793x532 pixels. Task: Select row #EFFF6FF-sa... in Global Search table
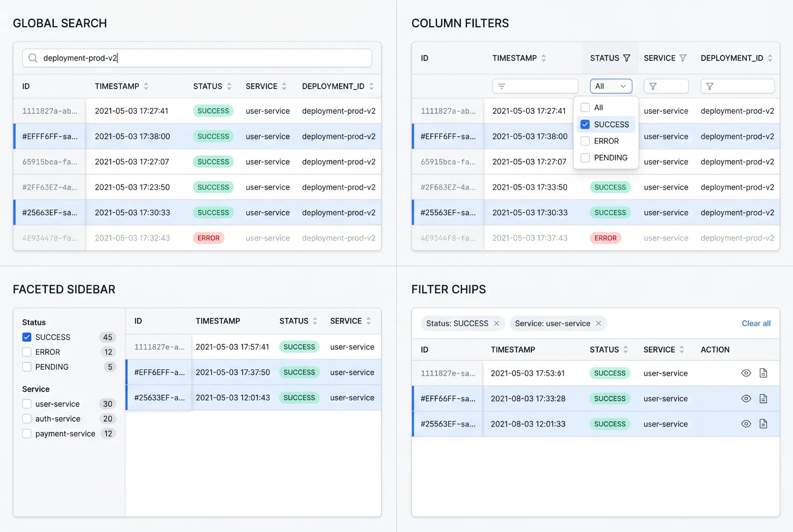197,136
